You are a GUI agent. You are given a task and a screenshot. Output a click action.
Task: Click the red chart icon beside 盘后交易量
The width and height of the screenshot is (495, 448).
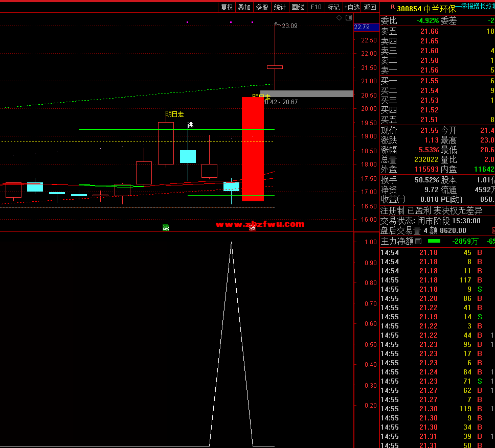coord(493,231)
